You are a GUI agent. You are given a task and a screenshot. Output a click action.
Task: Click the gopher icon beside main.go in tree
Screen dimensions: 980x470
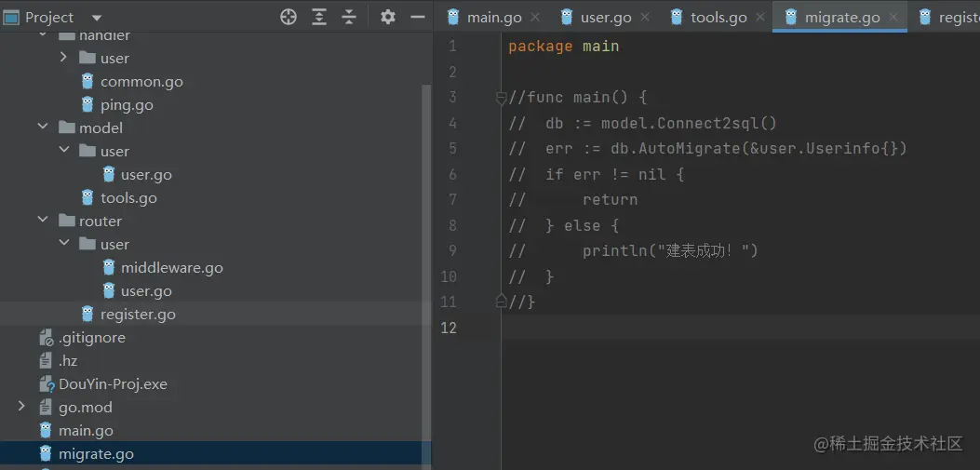point(46,430)
